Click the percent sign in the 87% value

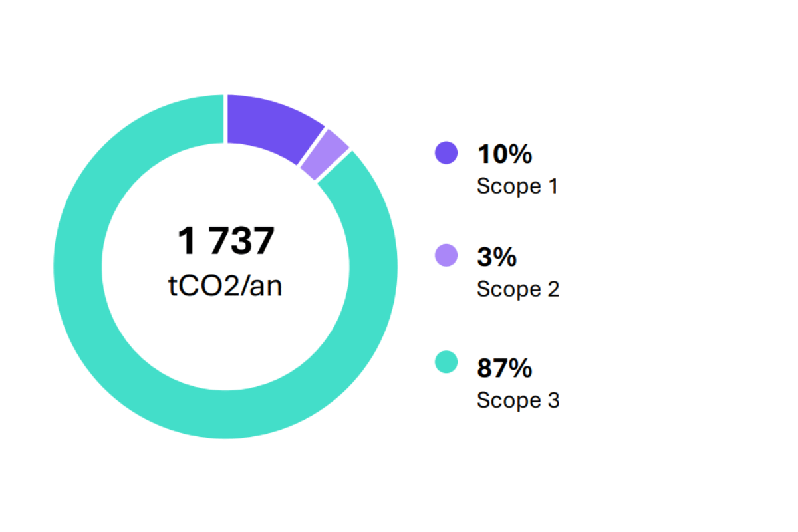pos(521,368)
